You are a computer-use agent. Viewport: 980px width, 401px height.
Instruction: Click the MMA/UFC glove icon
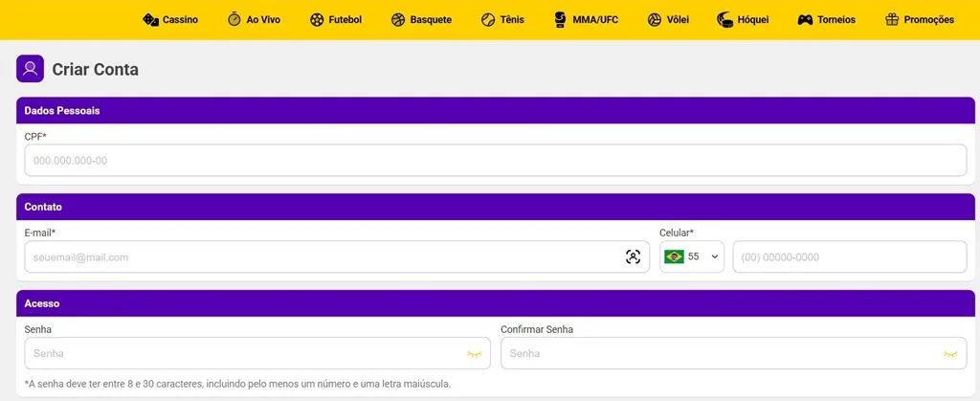click(560, 19)
